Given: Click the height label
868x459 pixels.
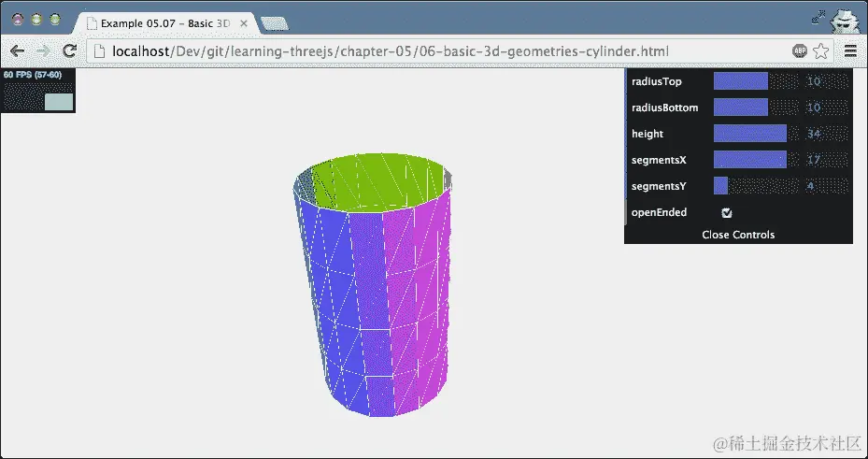Looking at the screenshot, I should pyautogui.click(x=647, y=134).
